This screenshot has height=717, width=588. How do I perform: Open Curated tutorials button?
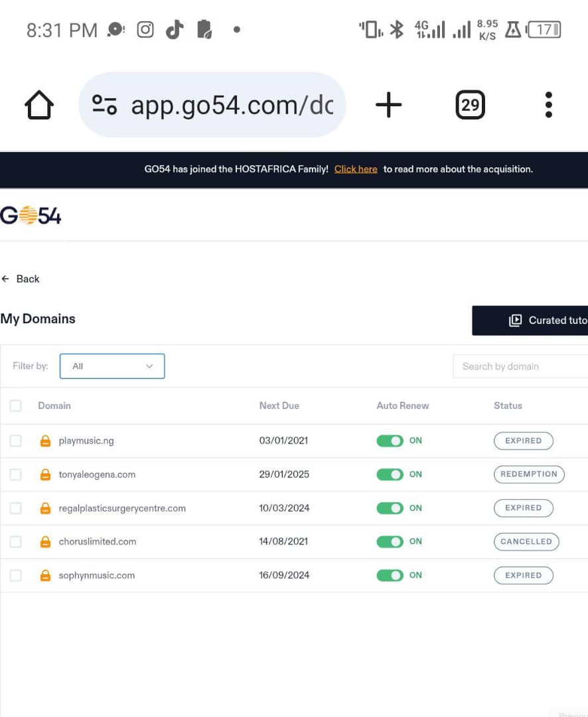point(530,320)
